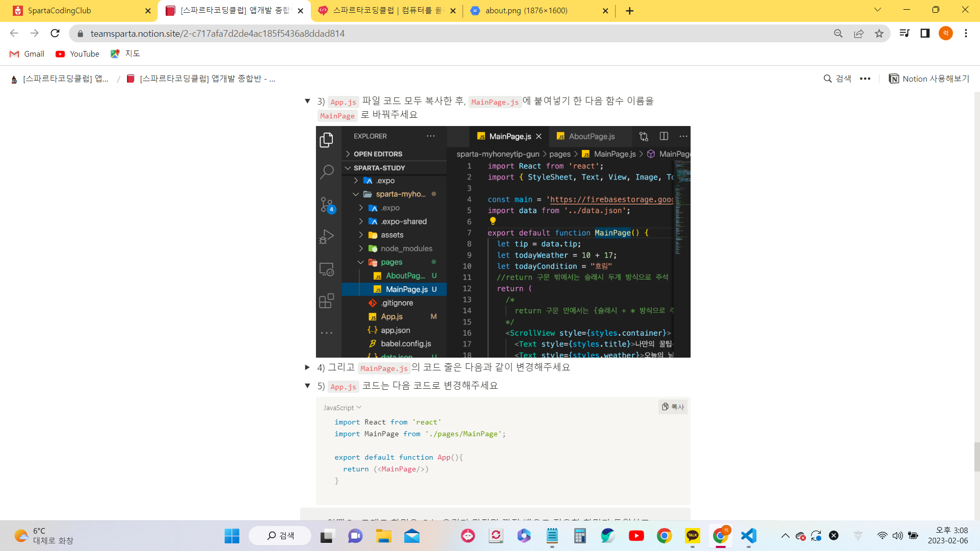The width and height of the screenshot is (980, 551).
Task: Click the share page icon
Action: 859,33
